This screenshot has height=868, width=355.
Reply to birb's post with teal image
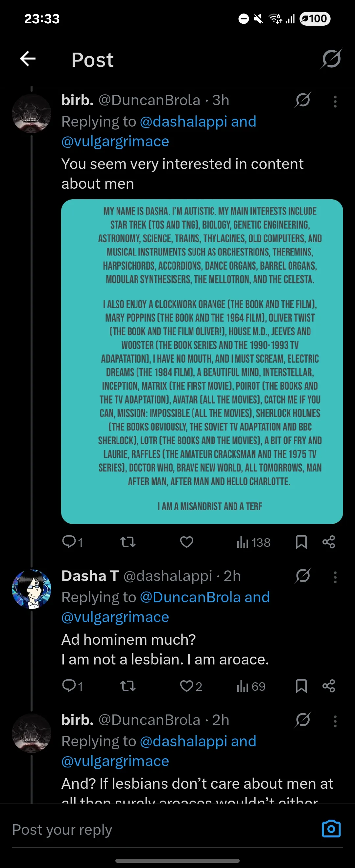click(72, 542)
